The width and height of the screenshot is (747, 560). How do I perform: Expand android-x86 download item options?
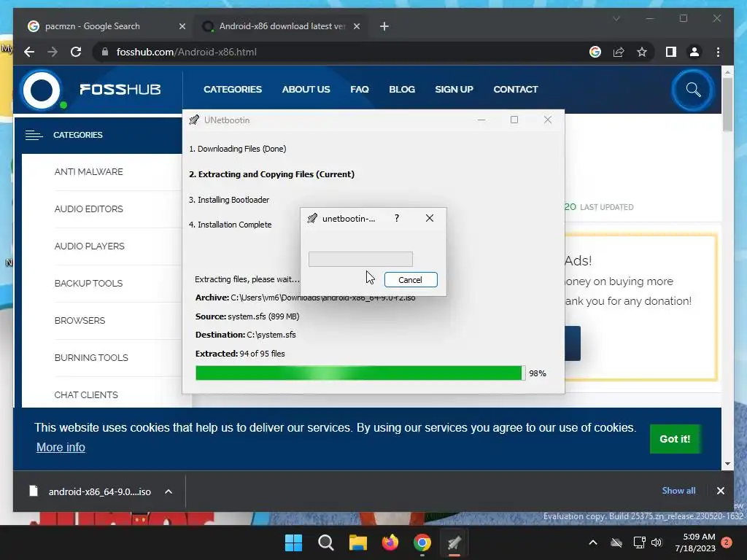pos(169,491)
